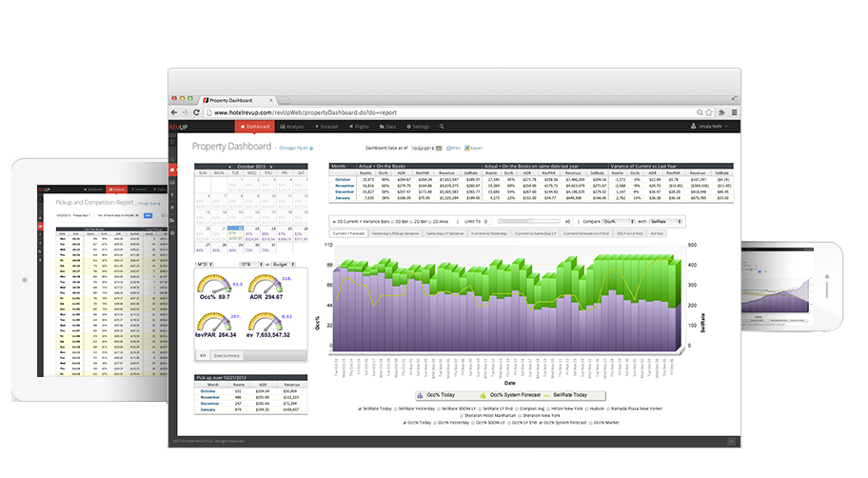Image resolution: width=868 pixels, height=478 pixels.
Task: Toggle the SellRate Today checkbox
Action: coord(361,408)
